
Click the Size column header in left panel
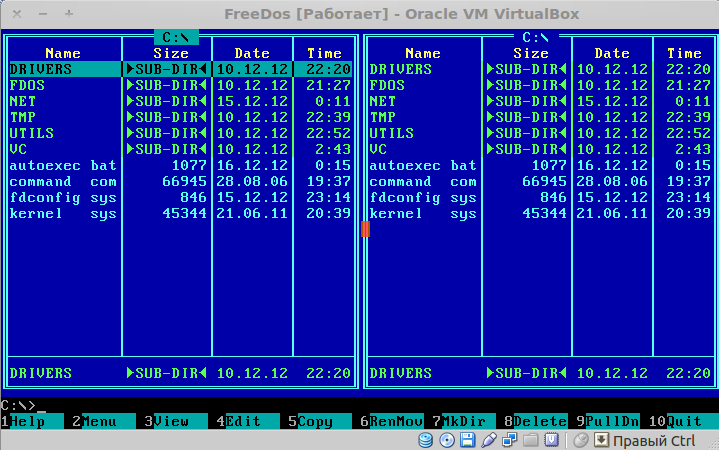[171, 53]
